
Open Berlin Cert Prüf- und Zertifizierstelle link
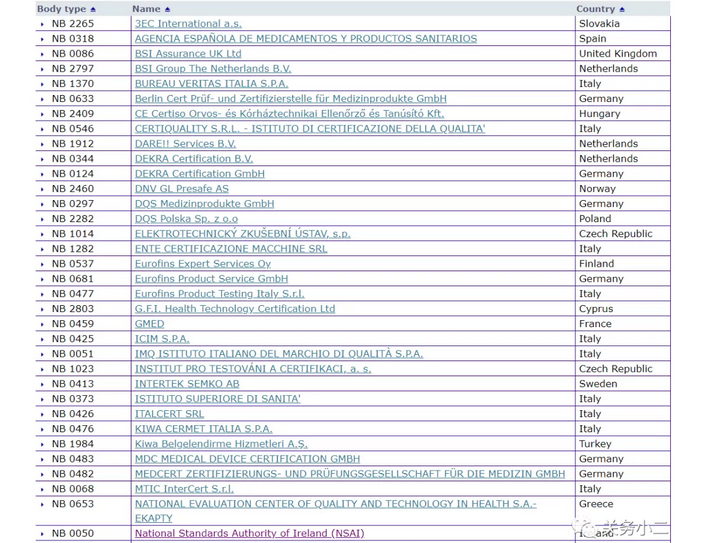(x=291, y=99)
